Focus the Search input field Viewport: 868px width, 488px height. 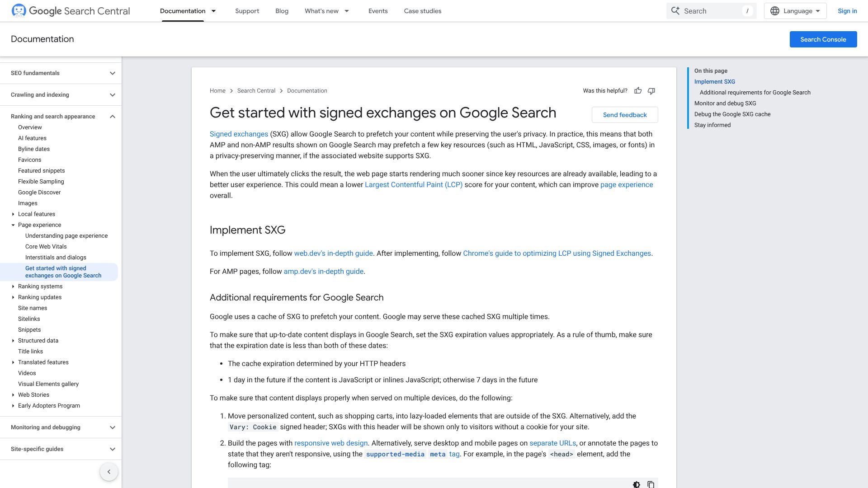(x=711, y=11)
